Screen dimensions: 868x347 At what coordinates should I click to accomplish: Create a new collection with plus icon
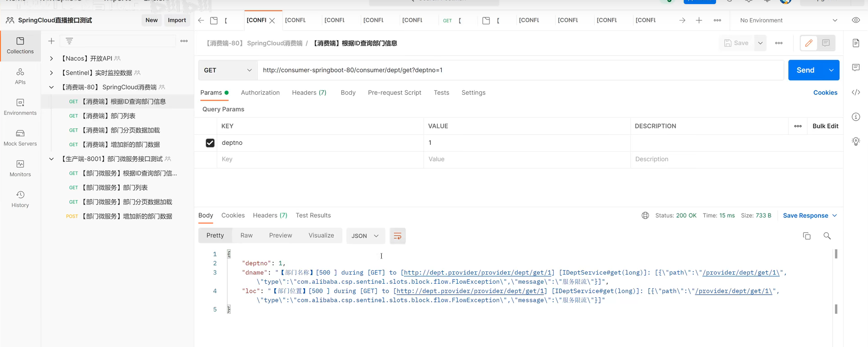coord(51,41)
